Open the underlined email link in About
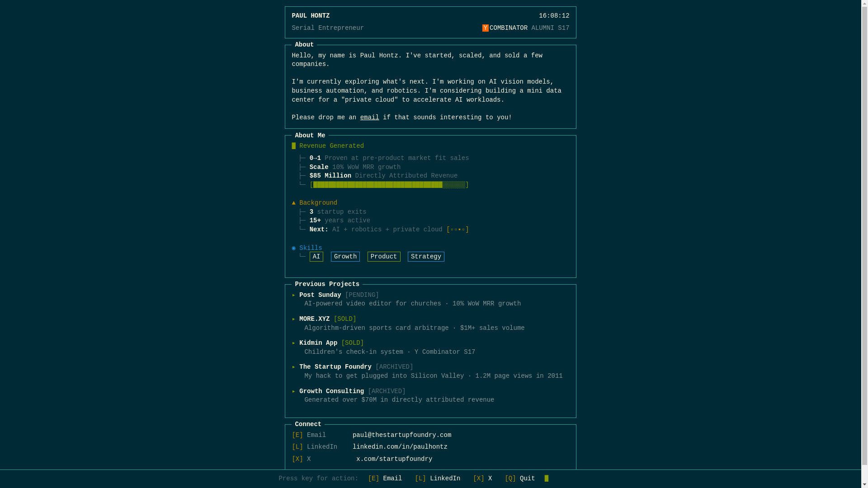868x488 pixels. (369, 117)
